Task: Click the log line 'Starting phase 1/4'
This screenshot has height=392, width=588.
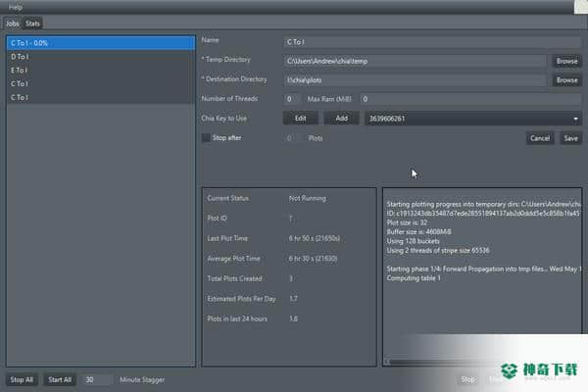Action: click(x=484, y=269)
